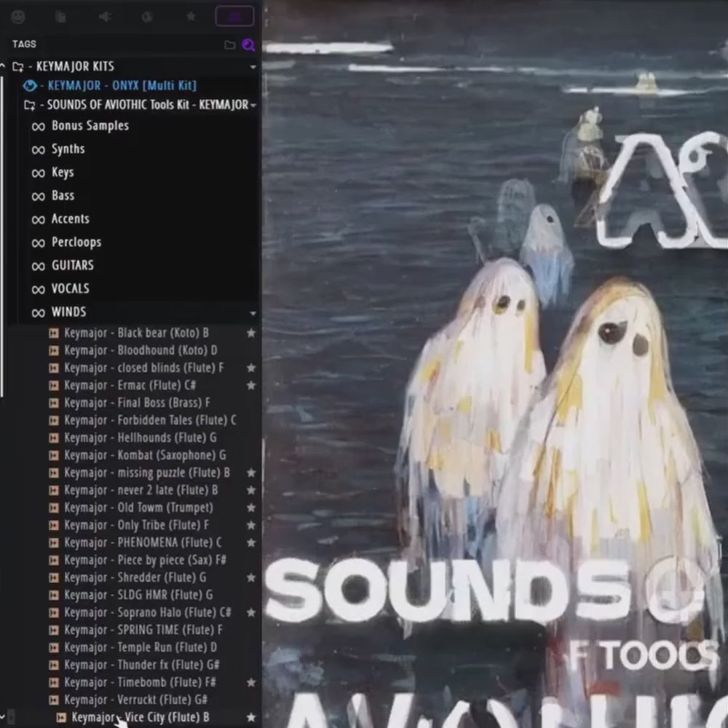Viewport: 728px width, 728px height.
Task: Click the smiley face icon in the toolbar
Action: click(x=18, y=16)
